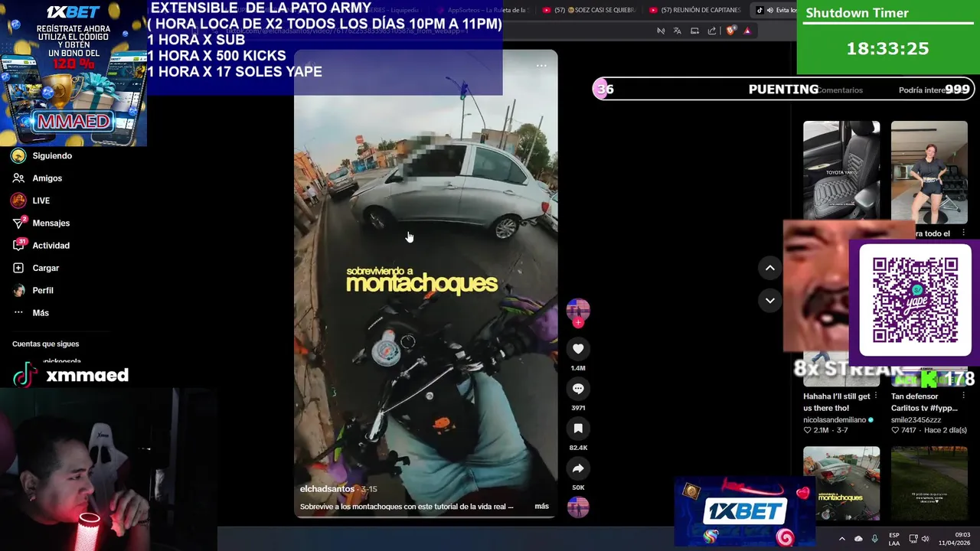This screenshot has height=551, width=980.
Task: Share the video via arrow icon
Action: pos(578,468)
